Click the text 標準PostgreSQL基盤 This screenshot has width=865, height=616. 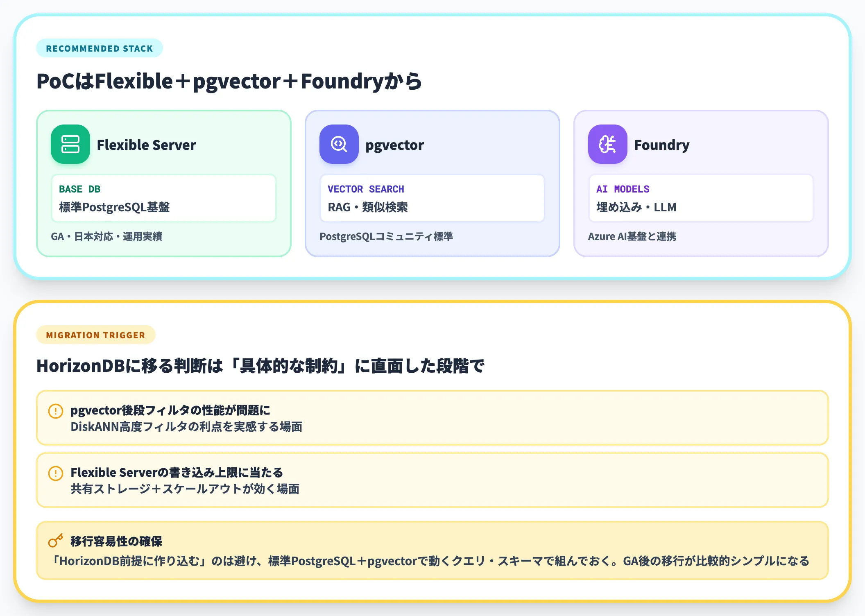(114, 207)
